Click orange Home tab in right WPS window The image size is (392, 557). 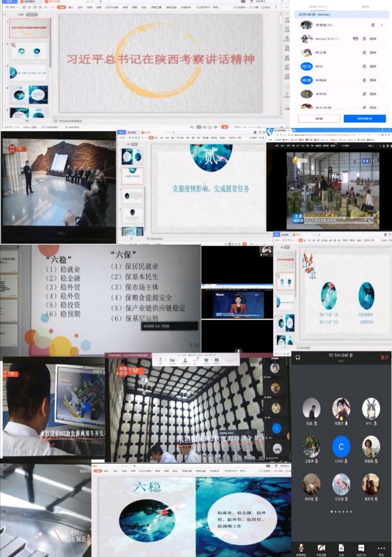302,240
